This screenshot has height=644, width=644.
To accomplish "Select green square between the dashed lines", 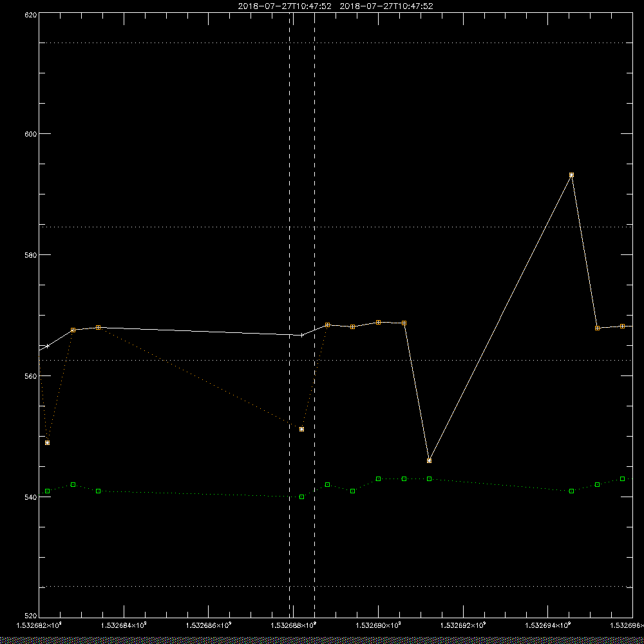I will 302,497.
